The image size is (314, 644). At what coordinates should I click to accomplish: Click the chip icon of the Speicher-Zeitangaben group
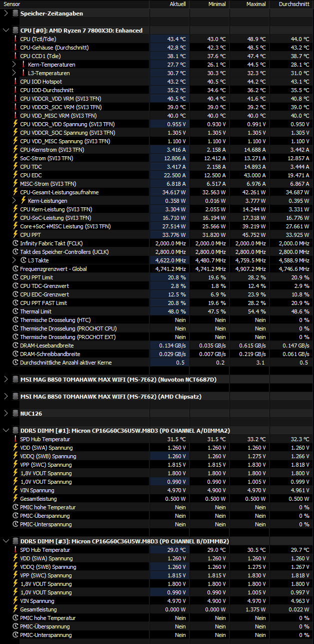[15, 14]
